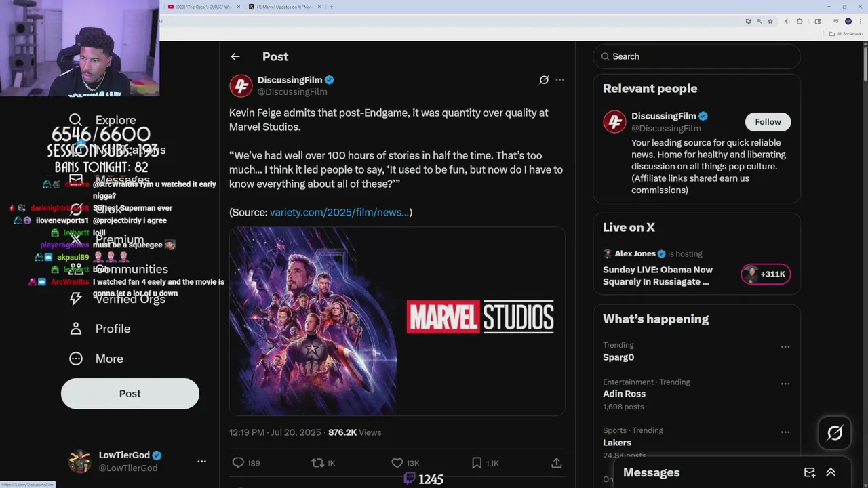Open the browser extensions puzzle icon
The height and width of the screenshot is (488, 868).
[x=800, y=22]
